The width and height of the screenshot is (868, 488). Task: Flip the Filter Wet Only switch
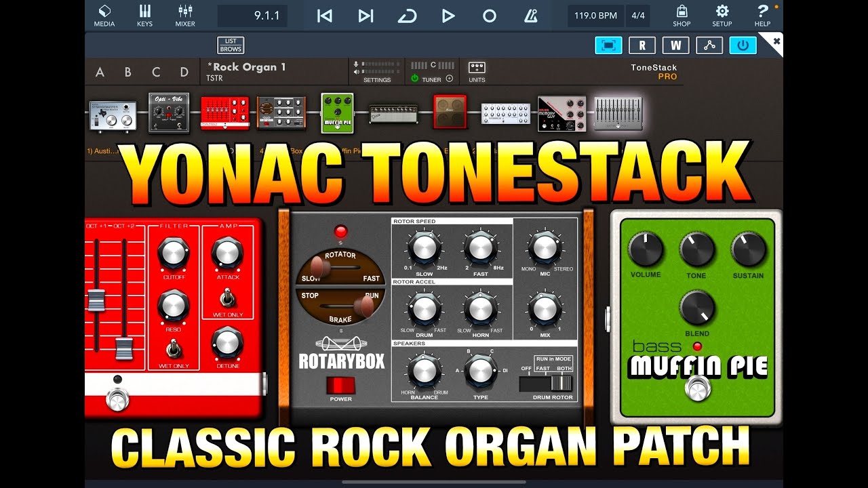(174, 348)
